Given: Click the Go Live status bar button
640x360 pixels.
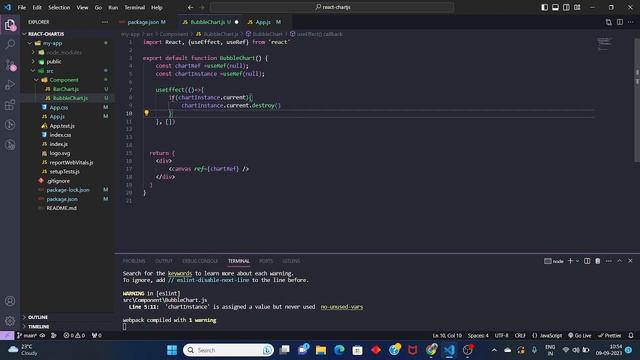Looking at the screenshot, I should (x=580, y=336).
